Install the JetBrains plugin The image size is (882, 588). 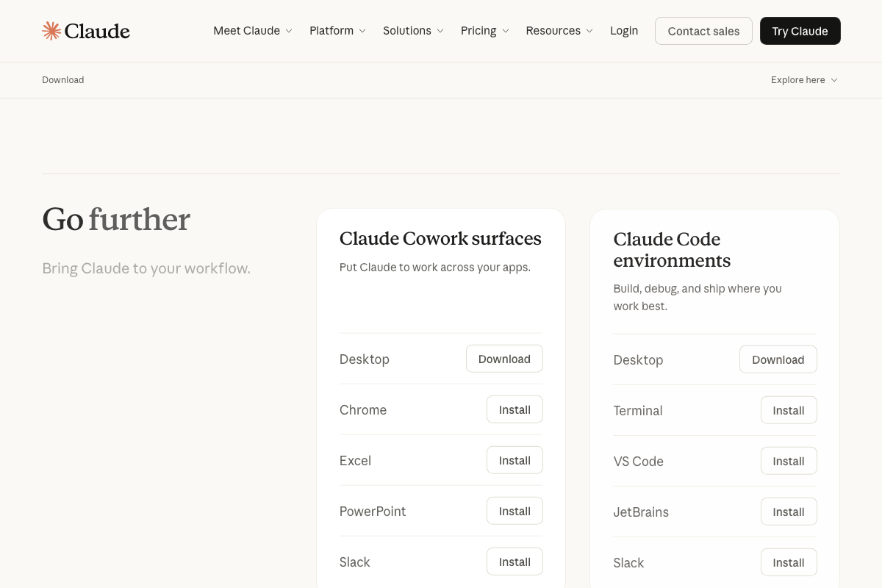[x=789, y=512]
